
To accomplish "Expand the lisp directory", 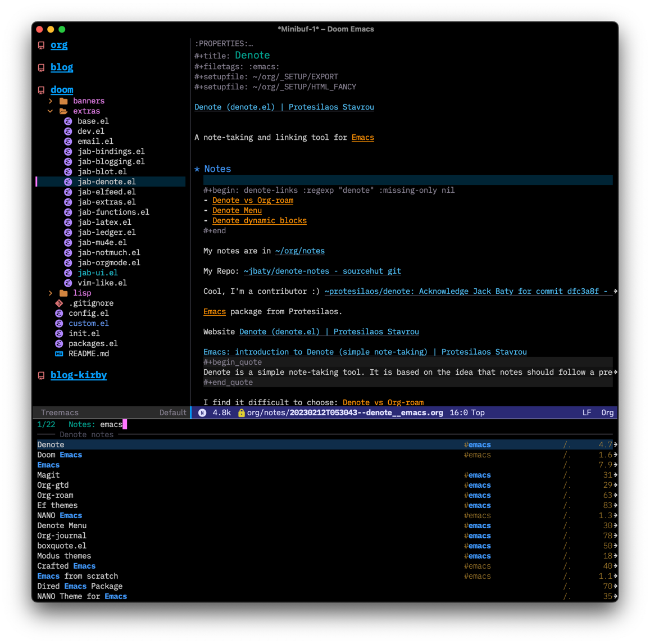I will (x=51, y=293).
